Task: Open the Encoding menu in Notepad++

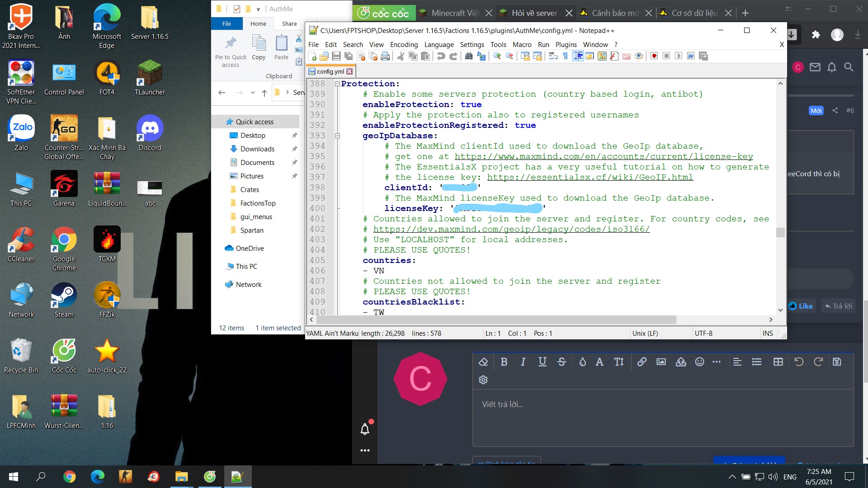Action: coord(404,44)
